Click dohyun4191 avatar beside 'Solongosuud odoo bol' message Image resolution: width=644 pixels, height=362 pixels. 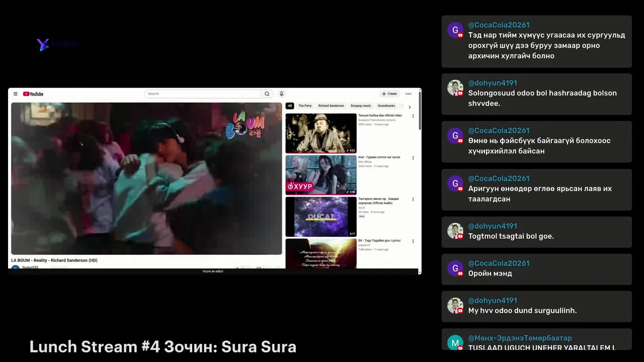[455, 88]
